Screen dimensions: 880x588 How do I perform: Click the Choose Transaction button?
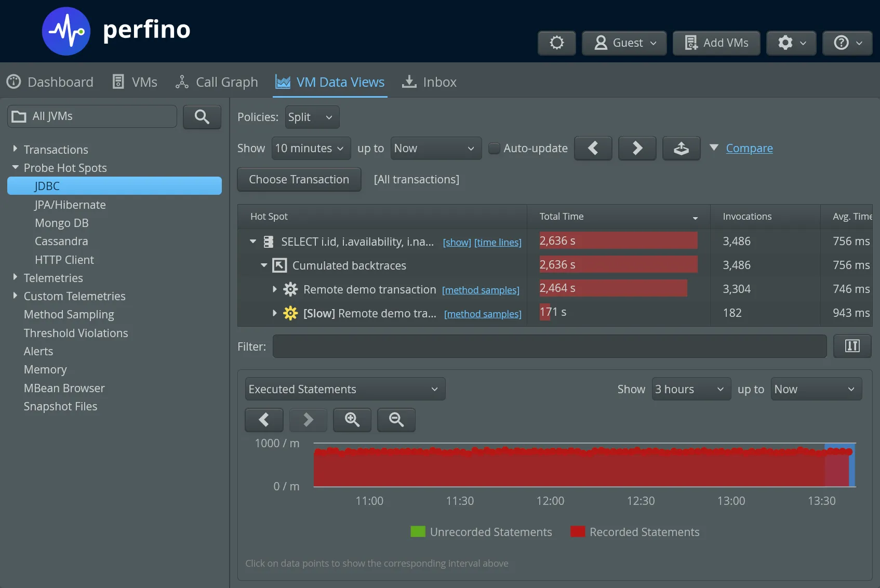tap(299, 179)
